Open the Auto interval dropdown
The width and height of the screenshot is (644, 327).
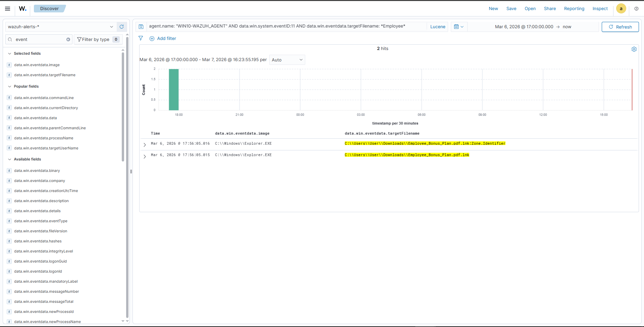tap(287, 60)
